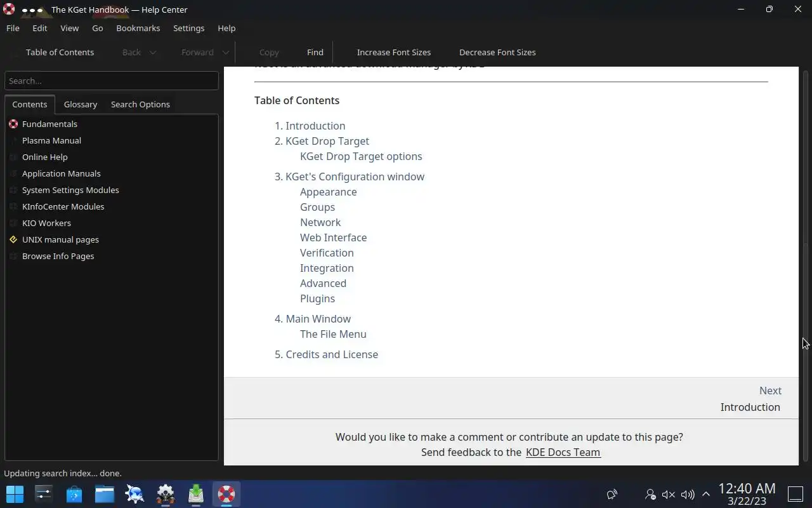Switch to the Glossary tab
This screenshot has width=812, height=508.
coord(81,104)
